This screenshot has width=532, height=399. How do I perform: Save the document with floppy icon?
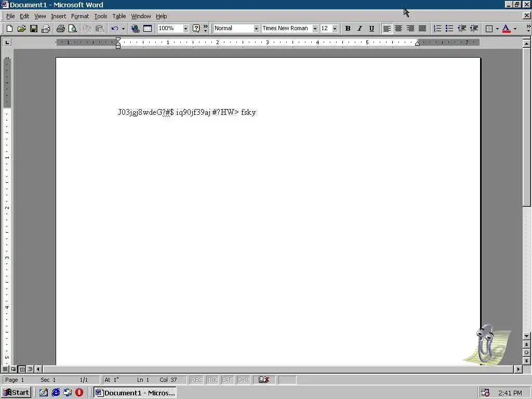[34, 29]
